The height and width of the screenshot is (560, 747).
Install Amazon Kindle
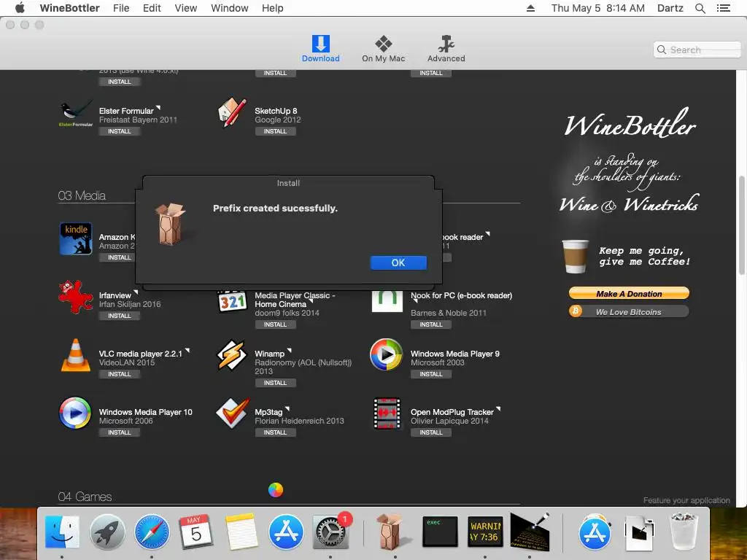coord(119,257)
